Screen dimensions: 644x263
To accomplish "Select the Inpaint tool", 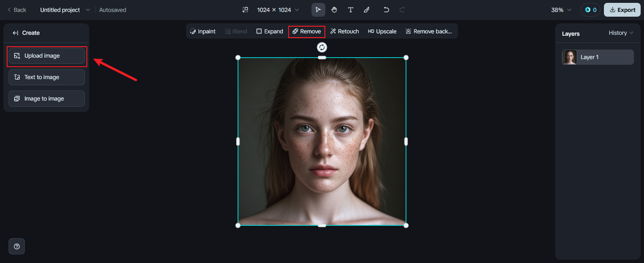I will pyautogui.click(x=203, y=31).
